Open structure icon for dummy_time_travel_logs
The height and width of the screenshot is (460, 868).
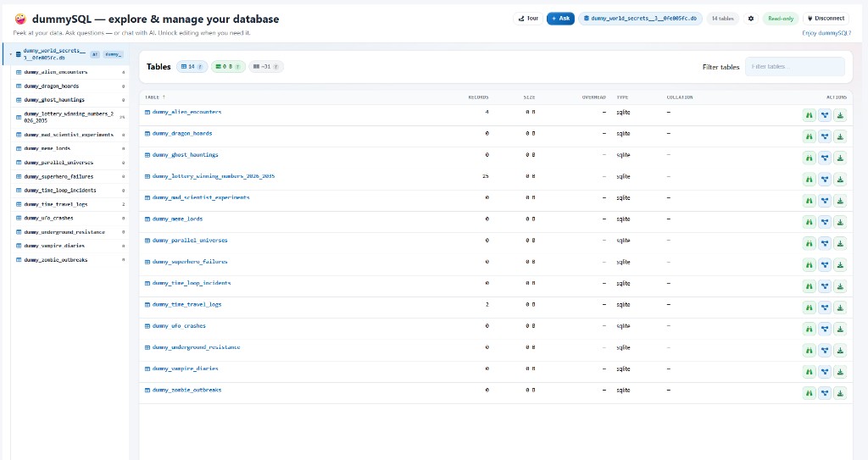(825, 308)
